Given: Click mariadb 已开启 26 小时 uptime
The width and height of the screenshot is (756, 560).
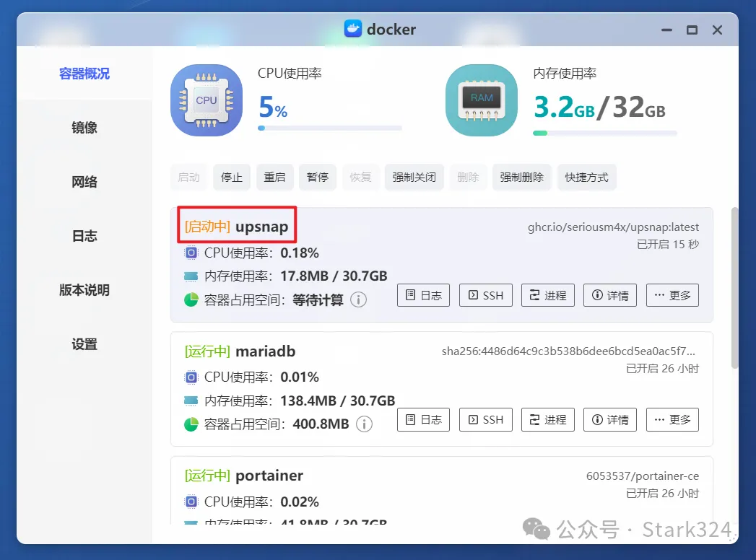Looking at the screenshot, I should tap(662, 369).
